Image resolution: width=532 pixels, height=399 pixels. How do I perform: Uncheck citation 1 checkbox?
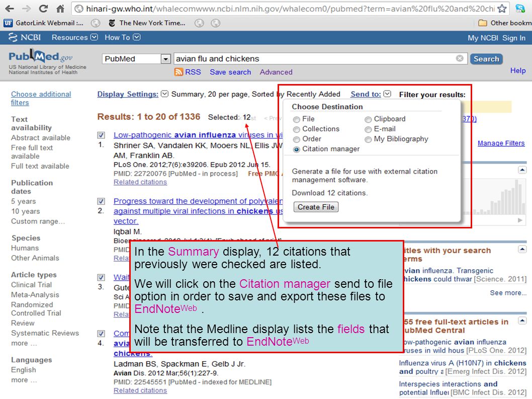point(101,135)
